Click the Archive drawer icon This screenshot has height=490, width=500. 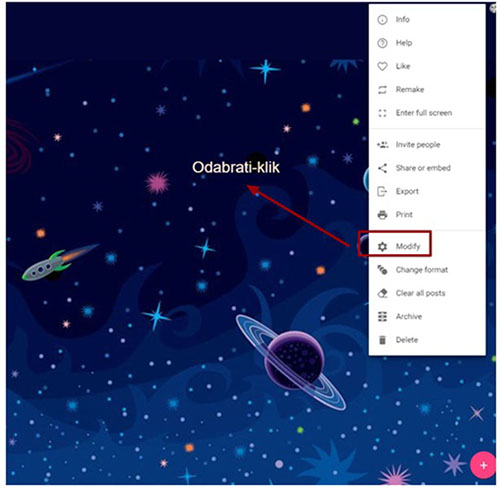tap(382, 316)
